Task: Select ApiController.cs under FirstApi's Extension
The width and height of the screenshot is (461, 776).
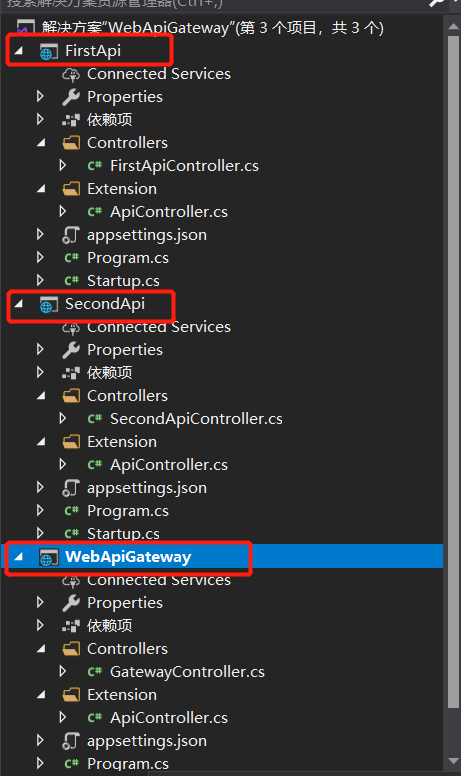Action: coord(169,212)
